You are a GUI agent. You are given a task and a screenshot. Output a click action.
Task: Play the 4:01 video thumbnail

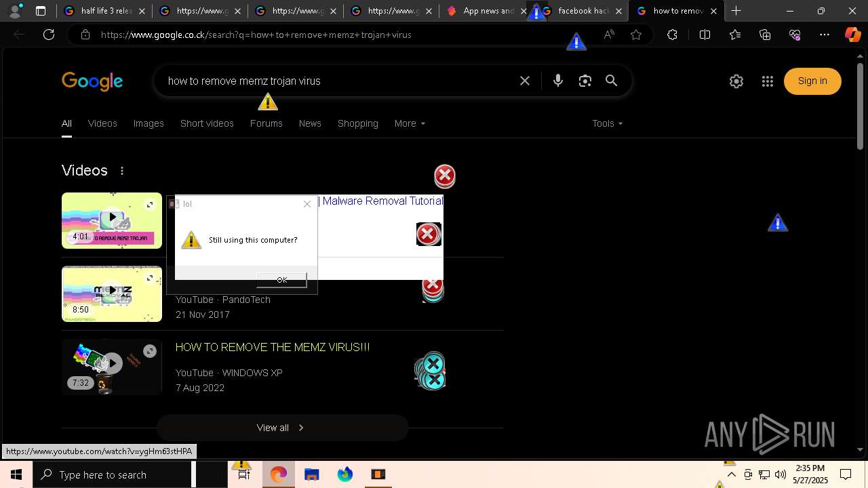(112, 220)
